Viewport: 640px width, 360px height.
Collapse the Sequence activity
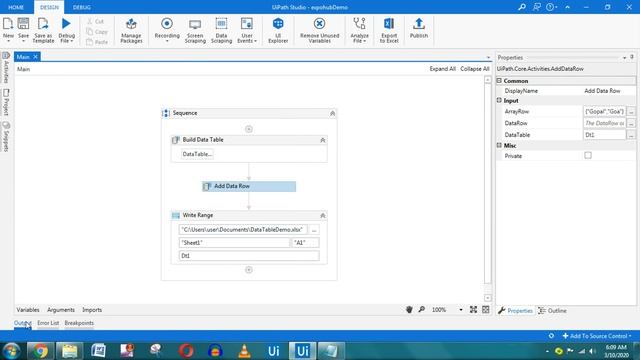pyautogui.click(x=332, y=113)
